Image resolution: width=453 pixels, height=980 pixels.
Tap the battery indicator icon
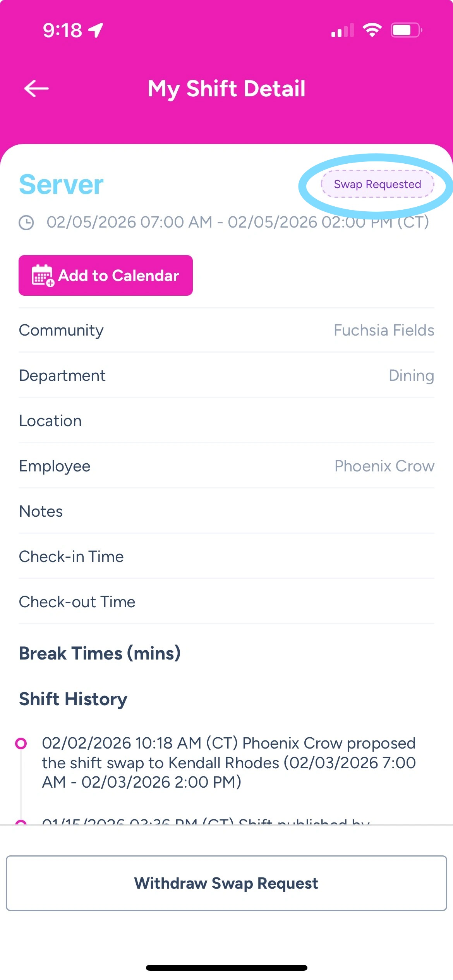[406, 30]
